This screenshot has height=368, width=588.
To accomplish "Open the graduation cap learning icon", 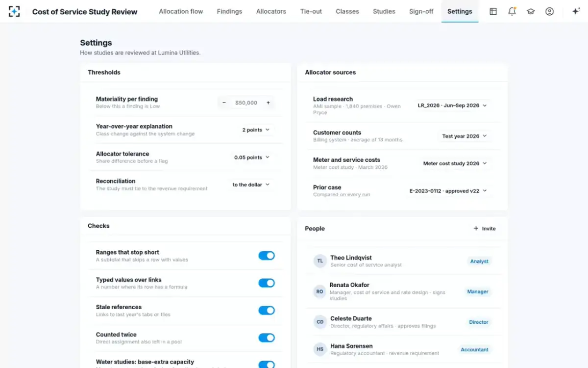I will point(531,11).
